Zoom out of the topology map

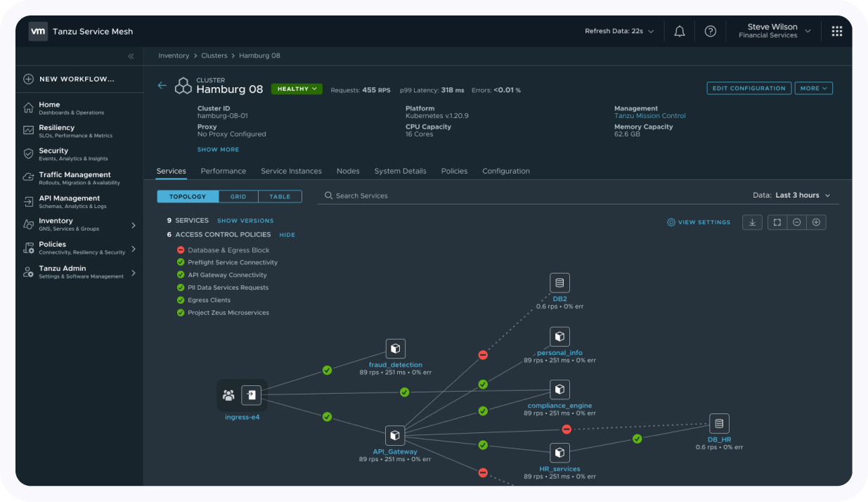pos(796,222)
